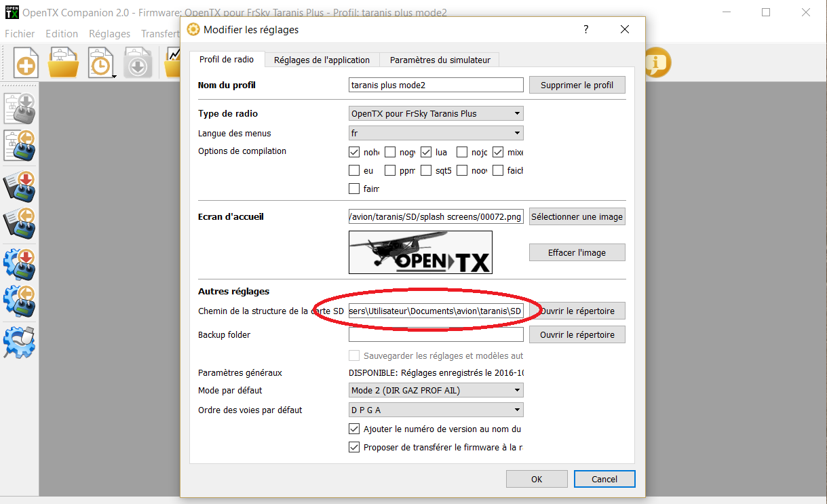
Task: Uncheck 'Proposer de transférer le firmware' option
Action: coord(354,447)
